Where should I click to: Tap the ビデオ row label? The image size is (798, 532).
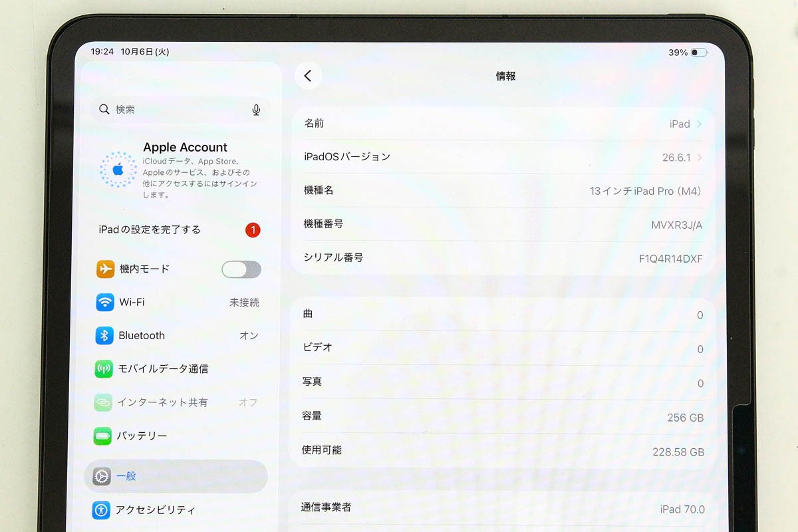coord(317,347)
